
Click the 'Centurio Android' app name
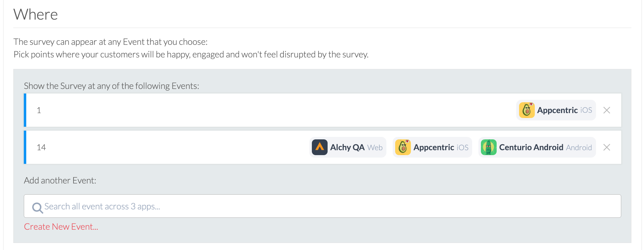(x=531, y=147)
